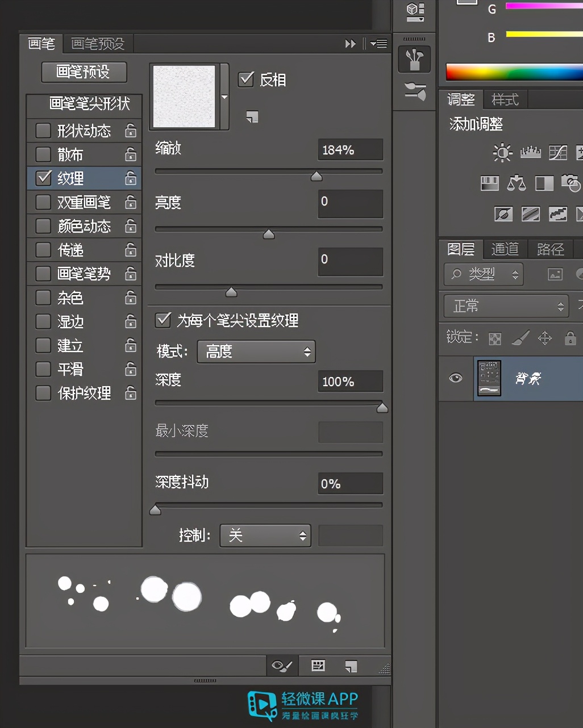Select the Levels adjustment icon
Viewport: 583px width, 728px height.
530,152
